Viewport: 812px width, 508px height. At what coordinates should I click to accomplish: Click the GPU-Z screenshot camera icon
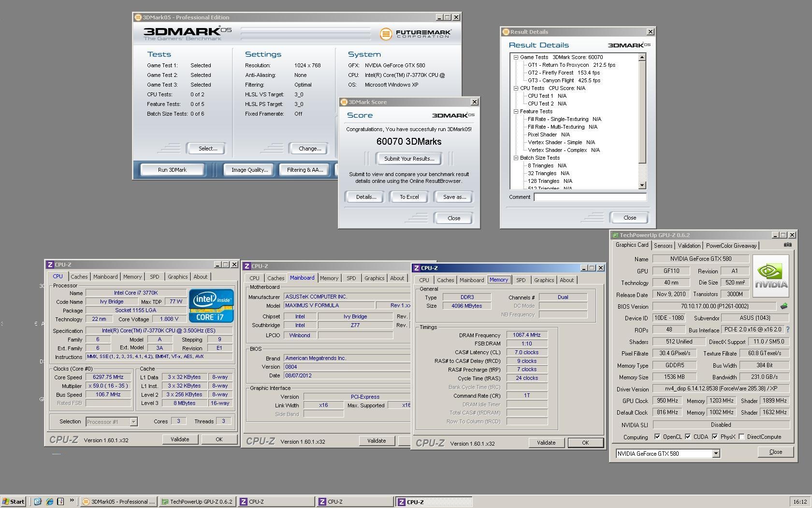pyautogui.click(x=787, y=245)
